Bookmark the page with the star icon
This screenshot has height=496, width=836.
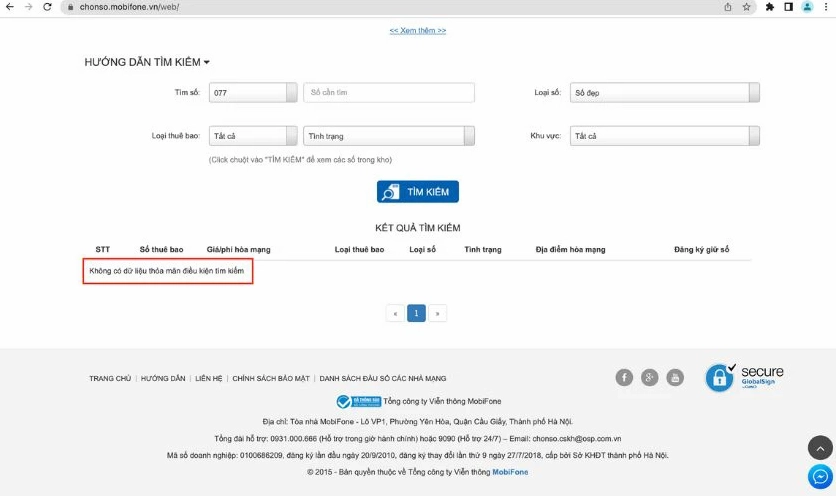pos(746,7)
